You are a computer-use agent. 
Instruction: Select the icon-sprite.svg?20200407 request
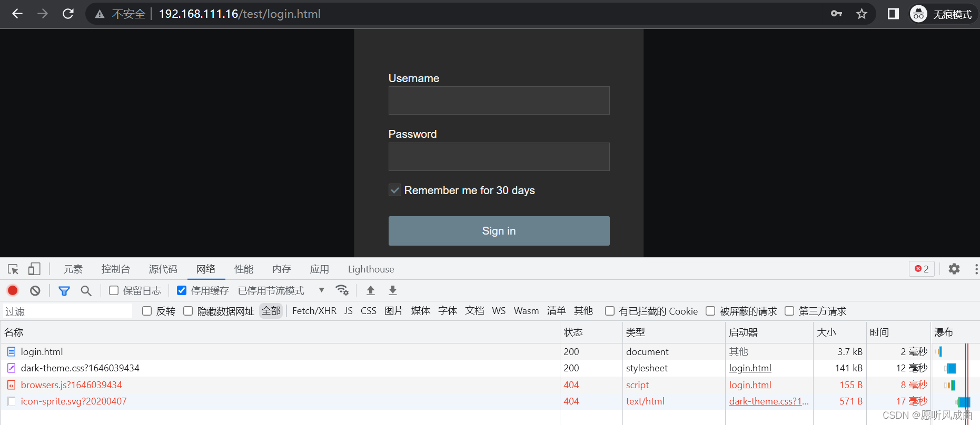[x=74, y=401]
